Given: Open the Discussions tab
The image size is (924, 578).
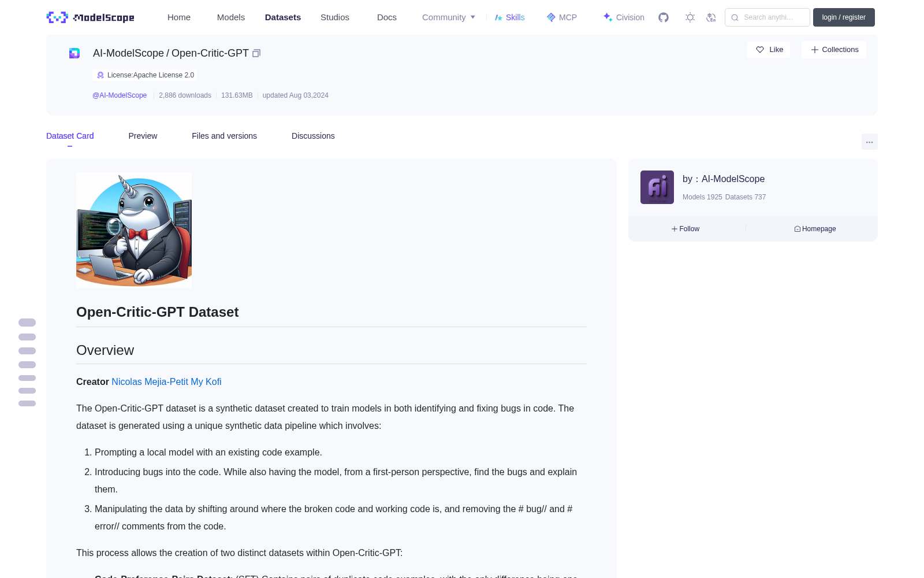Looking at the screenshot, I should pos(313,136).
